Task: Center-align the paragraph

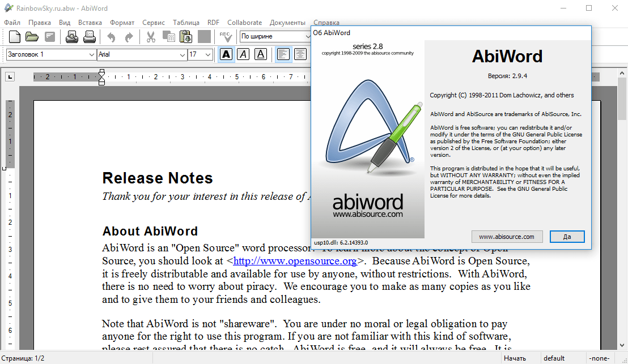Action: 300,54
